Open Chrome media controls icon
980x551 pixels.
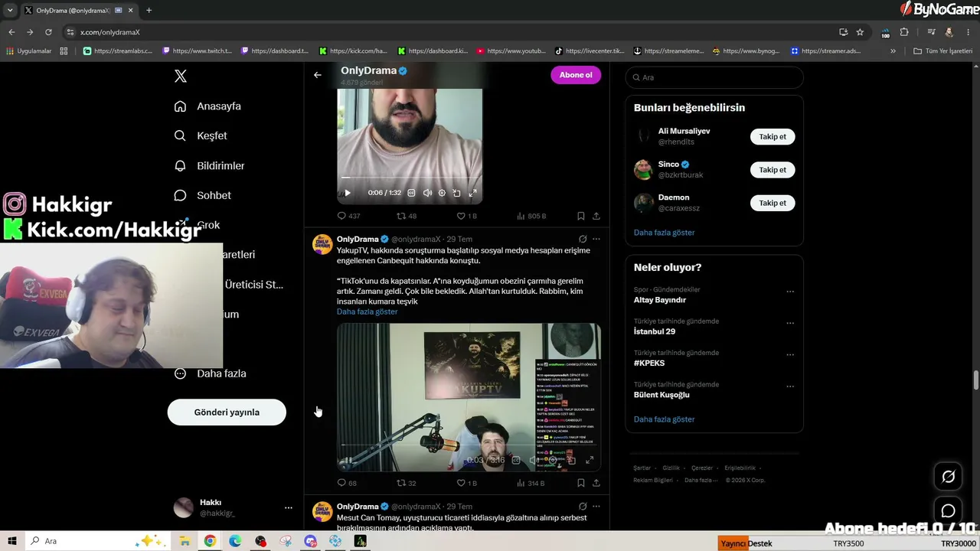(x=931, y=32)
